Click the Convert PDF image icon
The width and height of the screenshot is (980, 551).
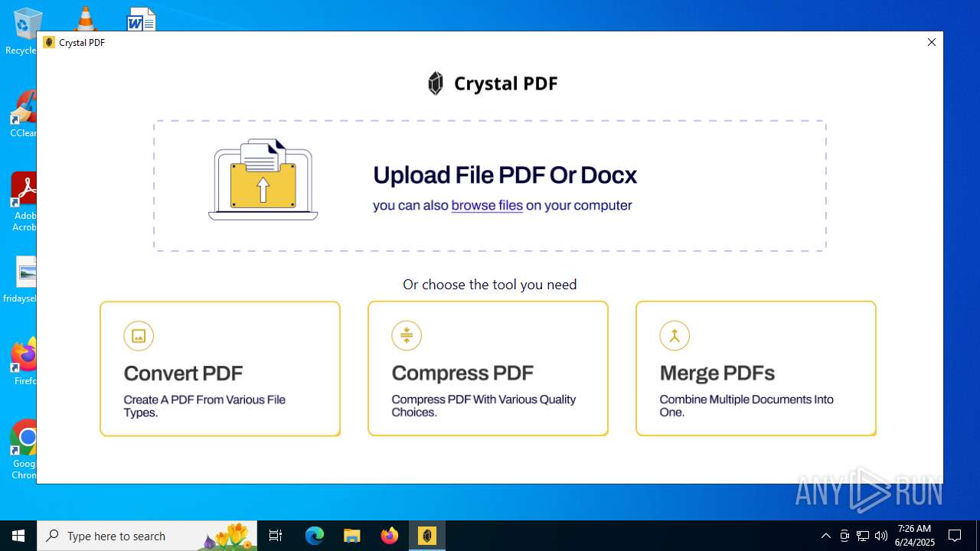pyautogui.click(x=139, y=335)
